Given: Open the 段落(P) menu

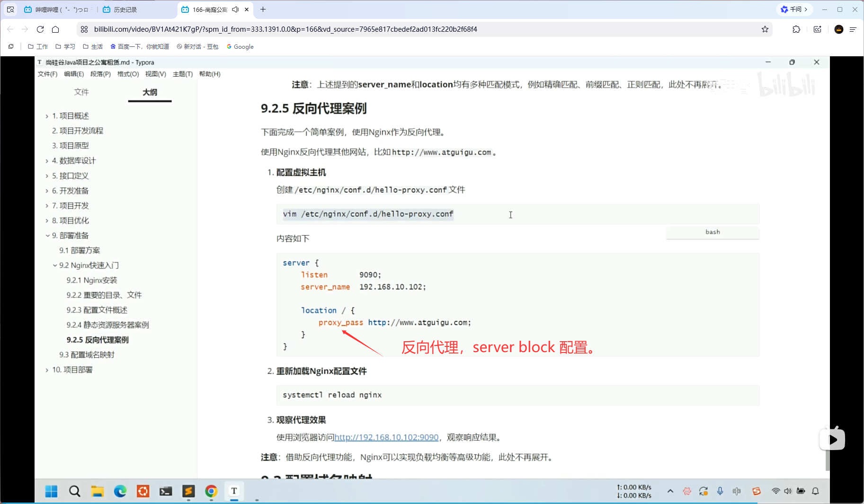Looking at the screenshot, I should click(100, 74).
